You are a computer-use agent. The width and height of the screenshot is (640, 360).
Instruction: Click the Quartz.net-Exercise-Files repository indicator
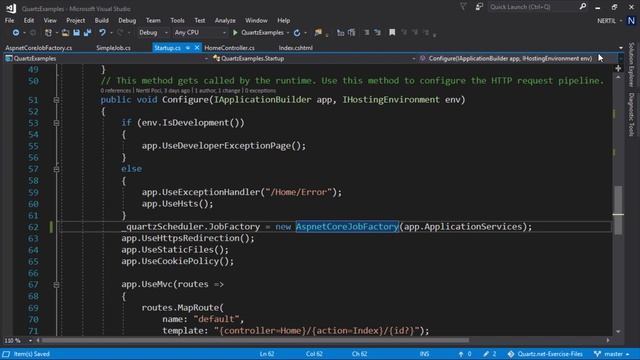coord(545,354)
